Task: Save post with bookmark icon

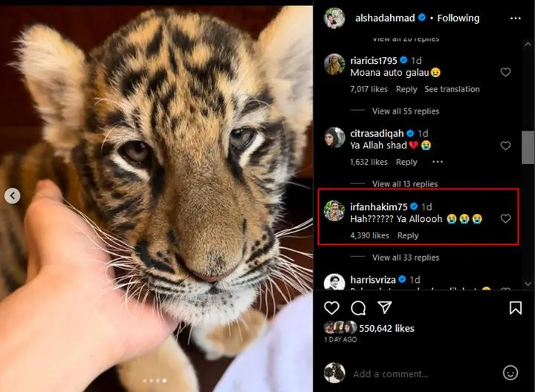Action: pyautogui.click(x=515, y=308)
